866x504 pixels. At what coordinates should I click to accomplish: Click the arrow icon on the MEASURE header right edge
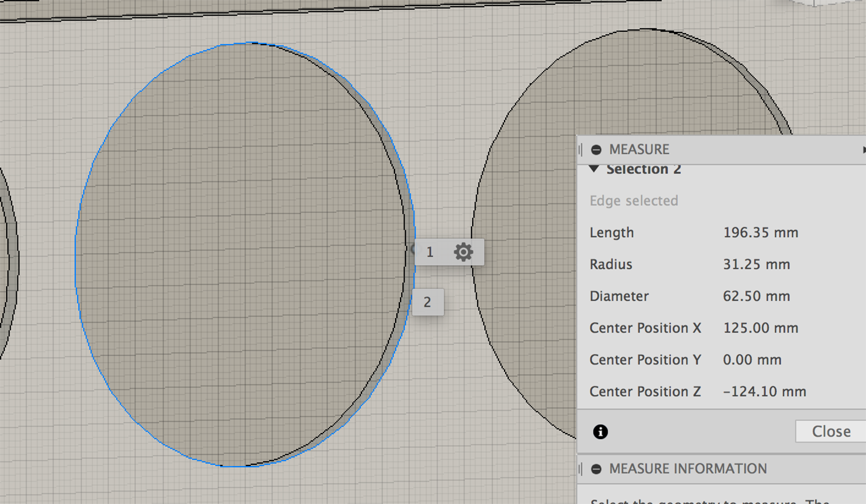pos(864,150)
